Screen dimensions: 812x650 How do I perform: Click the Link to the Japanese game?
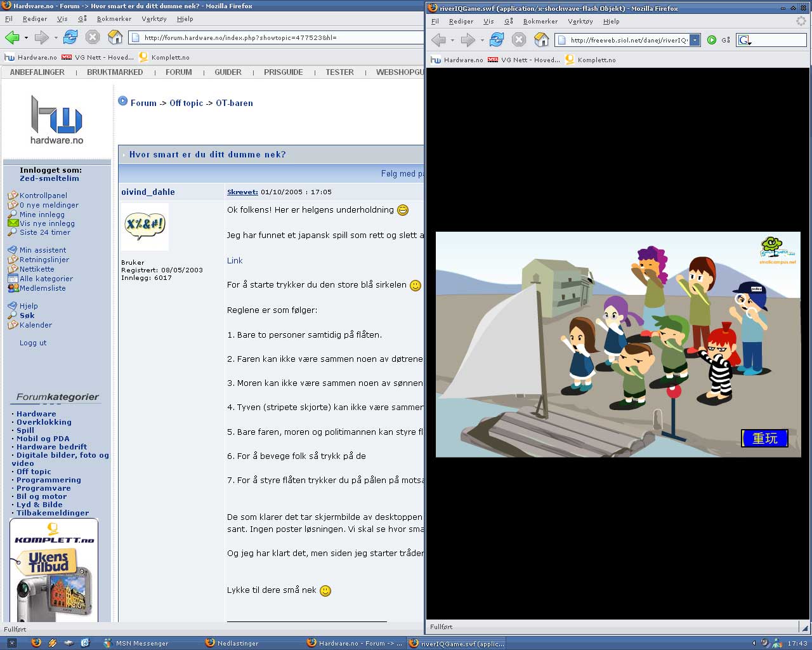[x=235, y=260]
